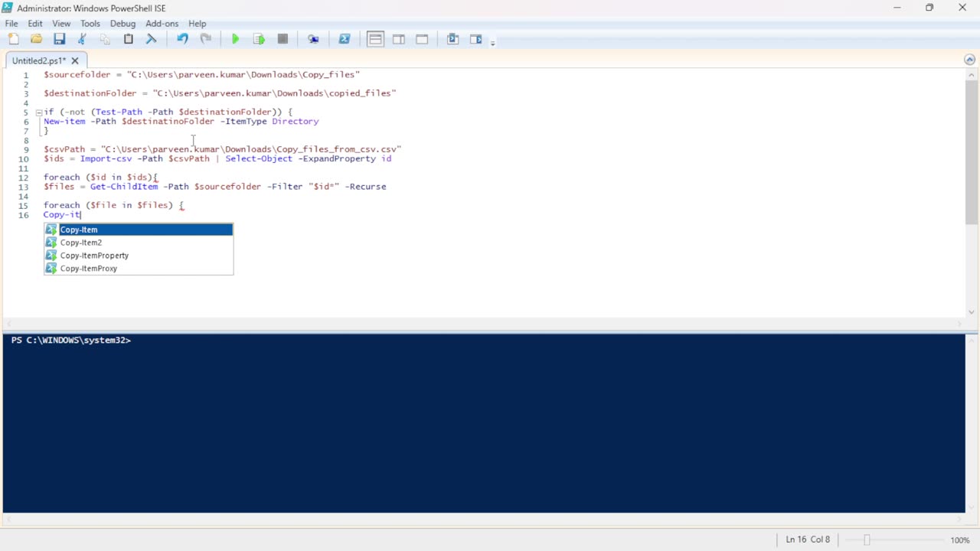Open the toolbar overflow options arrow
The width and height of the screenshot is (980, 551).
pyautogui.click(x=492, y=42)
